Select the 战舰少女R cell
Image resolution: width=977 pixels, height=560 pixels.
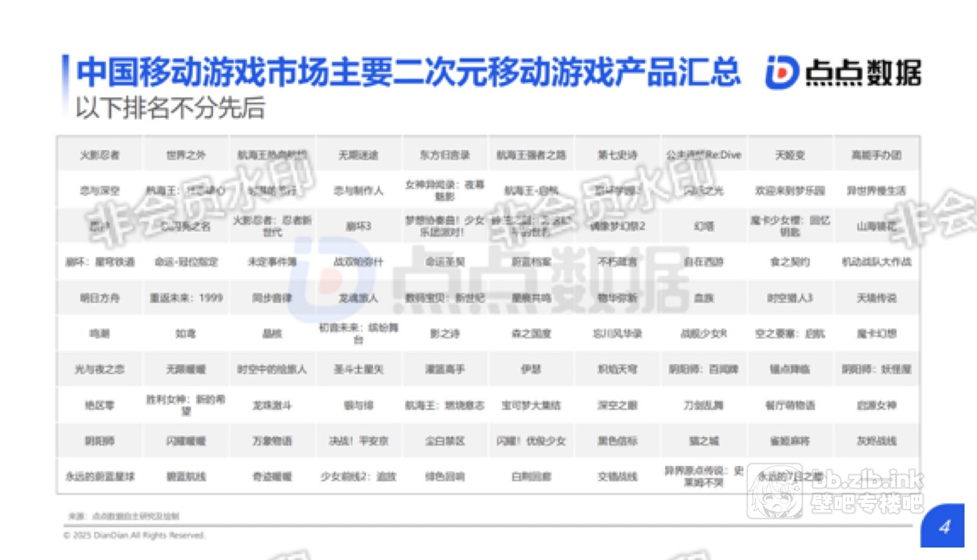pos(704,334)
